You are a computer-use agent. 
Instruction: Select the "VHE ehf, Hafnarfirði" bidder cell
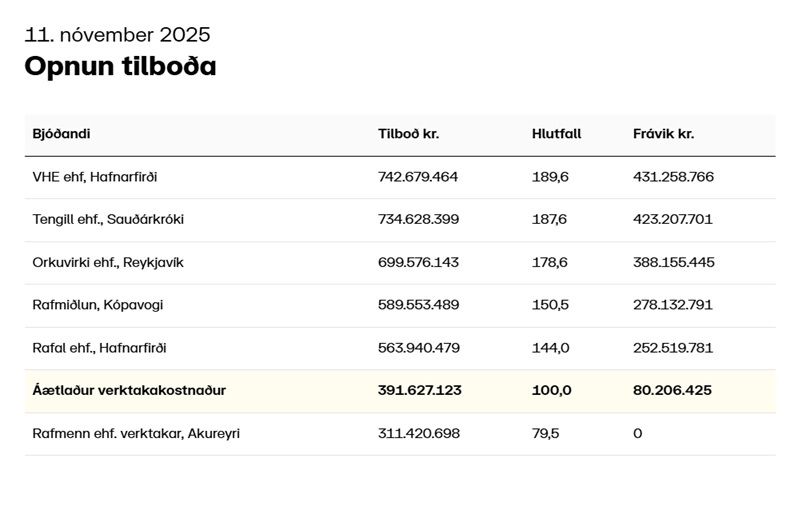(95, 177)
